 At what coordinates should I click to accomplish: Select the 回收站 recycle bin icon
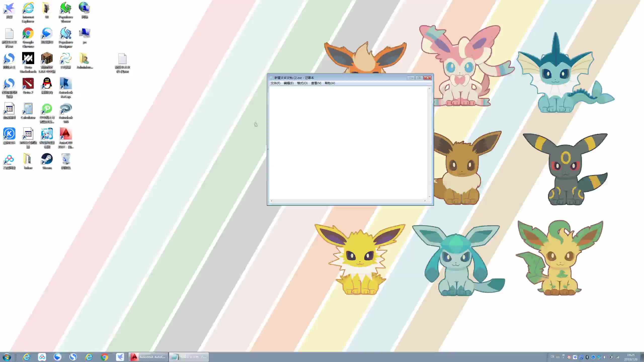[66, 161]
